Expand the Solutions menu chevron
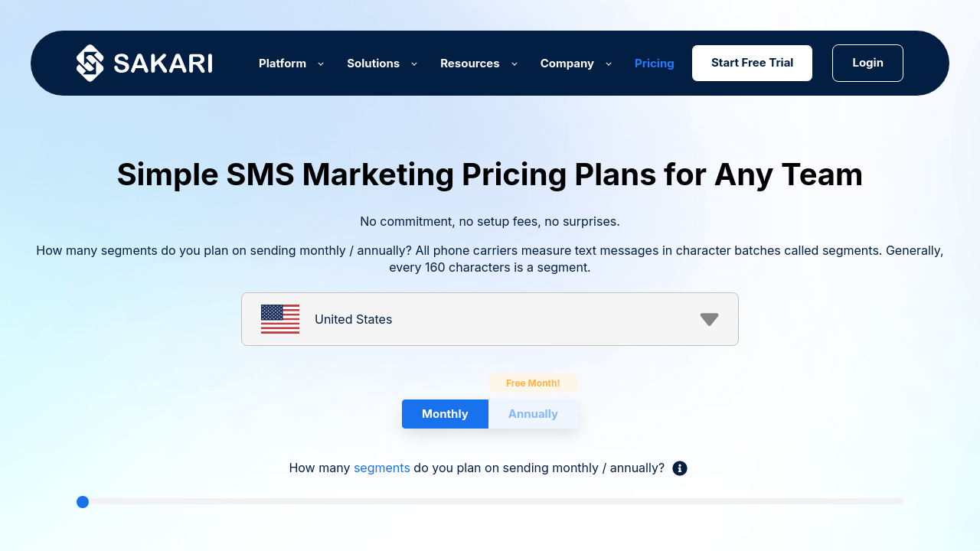This screenshot has width=980, height=551. pos(414,64)
